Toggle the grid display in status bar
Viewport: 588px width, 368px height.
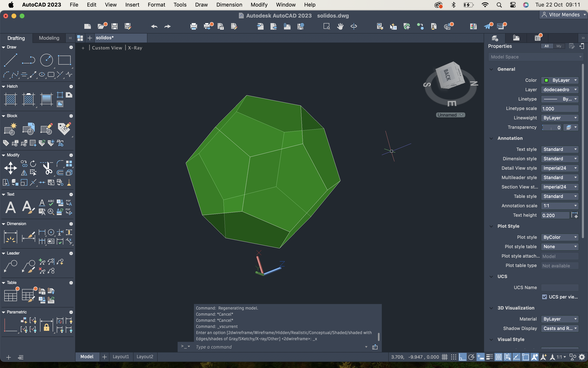tap(444, 357)
